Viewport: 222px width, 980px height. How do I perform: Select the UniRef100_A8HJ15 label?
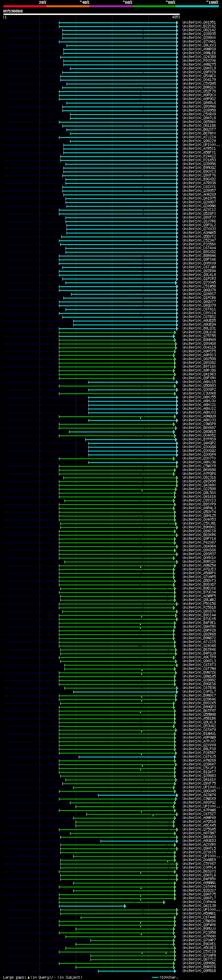199,382
